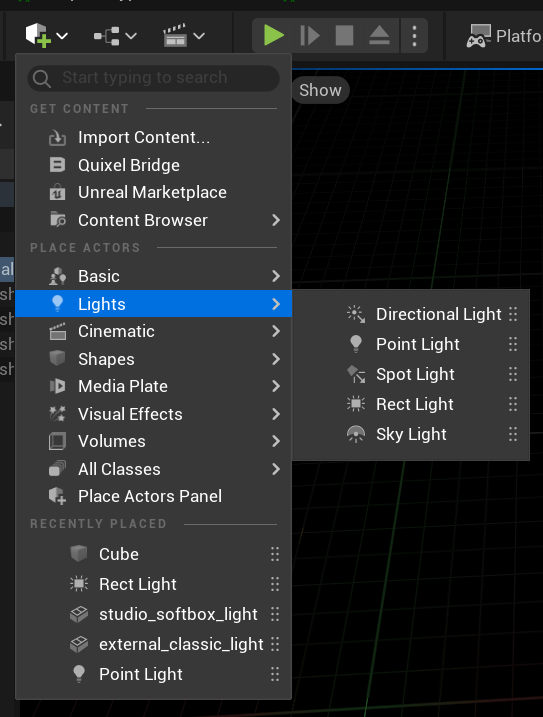Click the eject button
The image size is (543, 717).
[379, 35]
